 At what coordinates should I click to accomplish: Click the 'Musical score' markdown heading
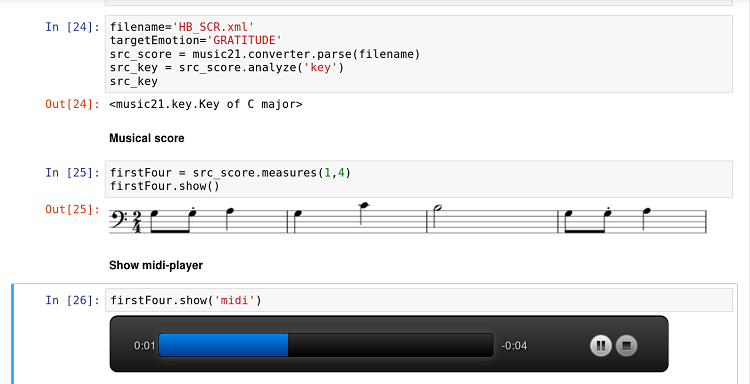[x=146, y=138]
